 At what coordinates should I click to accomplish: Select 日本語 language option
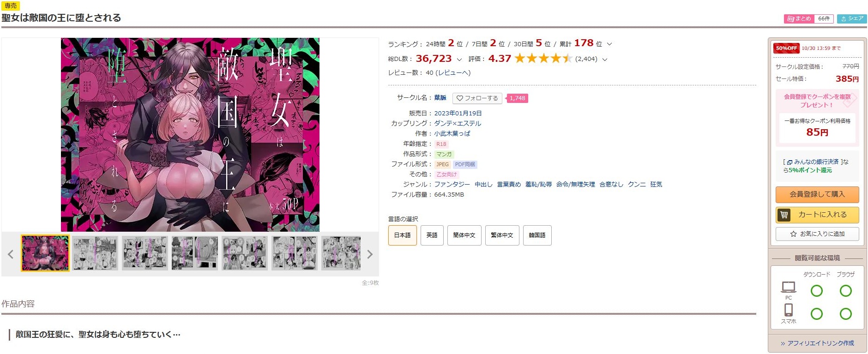[402, 235]
